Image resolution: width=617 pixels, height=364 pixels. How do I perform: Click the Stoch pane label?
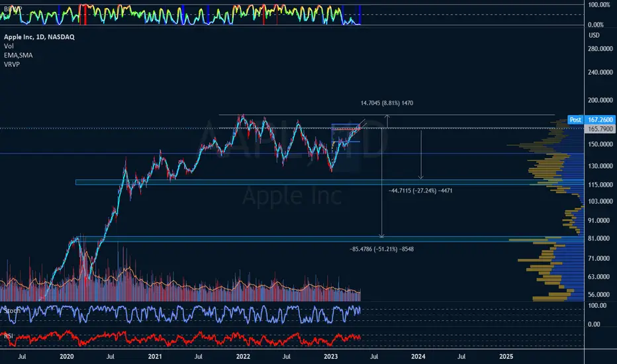point(12,310)
